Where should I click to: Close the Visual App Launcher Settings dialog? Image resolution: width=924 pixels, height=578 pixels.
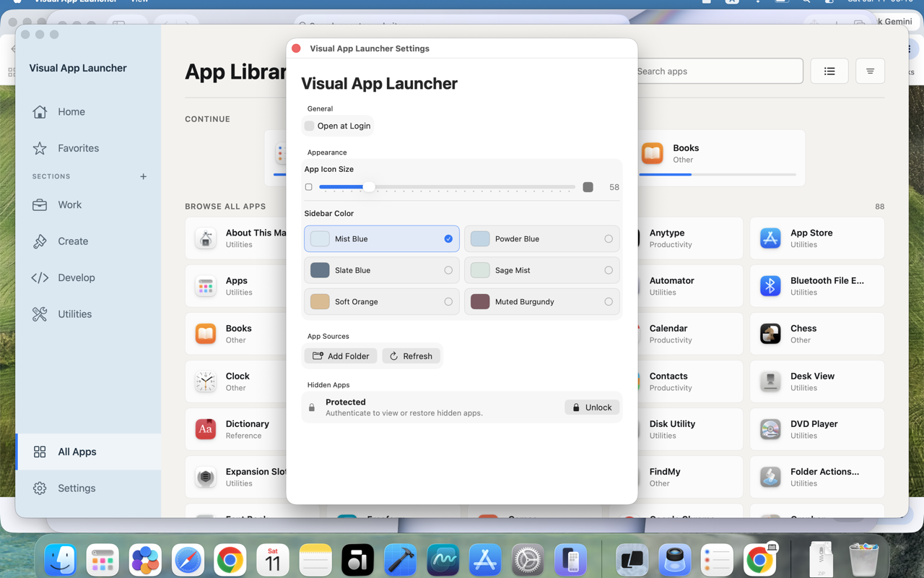click(296, 48)
